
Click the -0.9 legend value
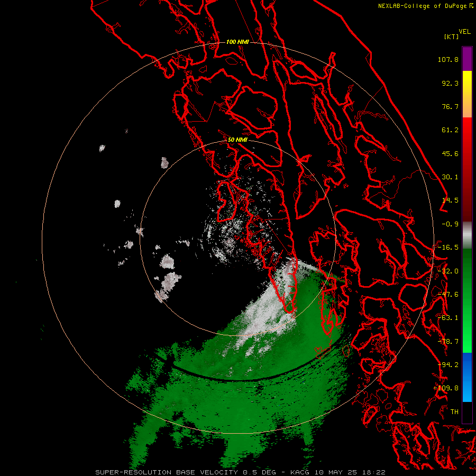(450, 224)
